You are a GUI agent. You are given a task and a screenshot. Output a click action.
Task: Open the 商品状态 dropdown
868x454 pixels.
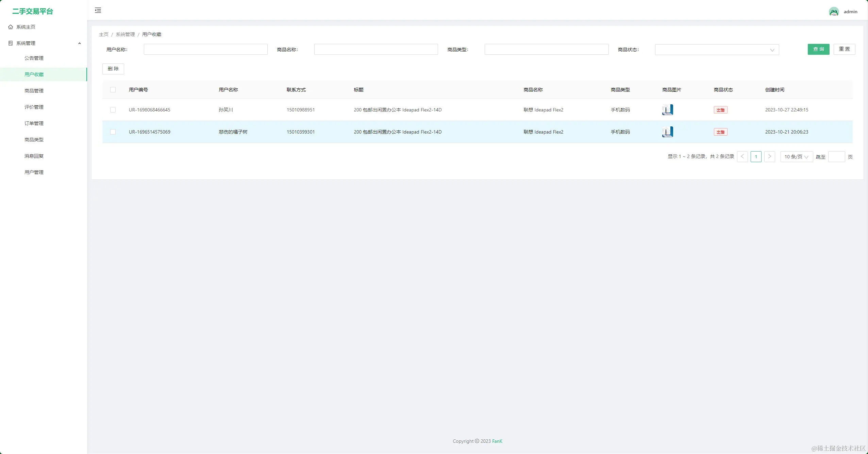click(717, 50)
